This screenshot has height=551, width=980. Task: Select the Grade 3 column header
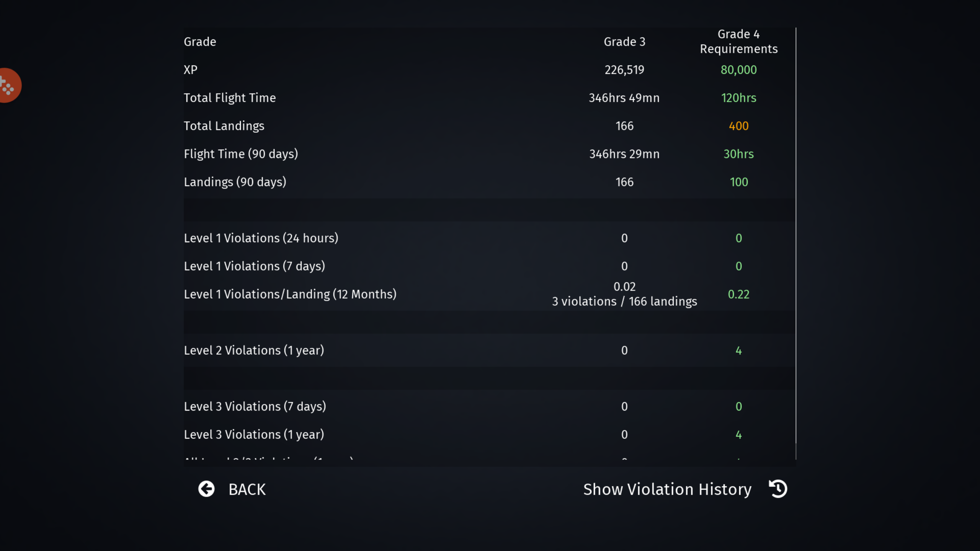point(624,42)
